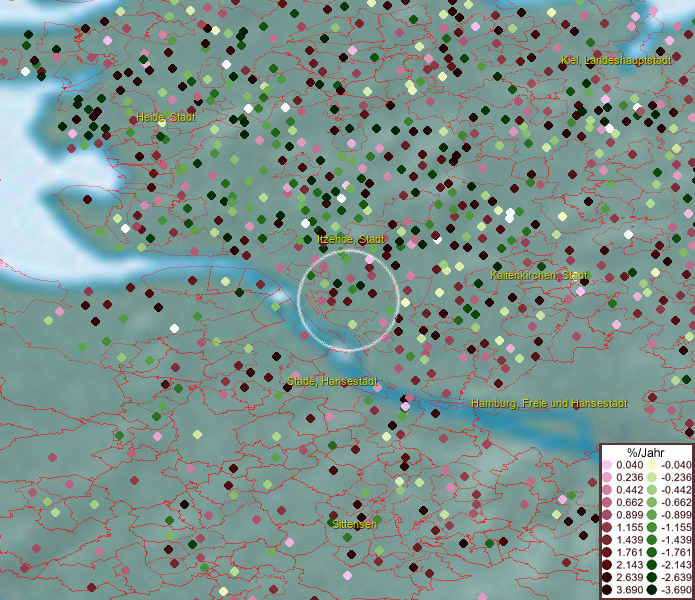Screen dimensions: 695x600
Task: Click the legend value '1.155'
Action: (x=629, y=527)
